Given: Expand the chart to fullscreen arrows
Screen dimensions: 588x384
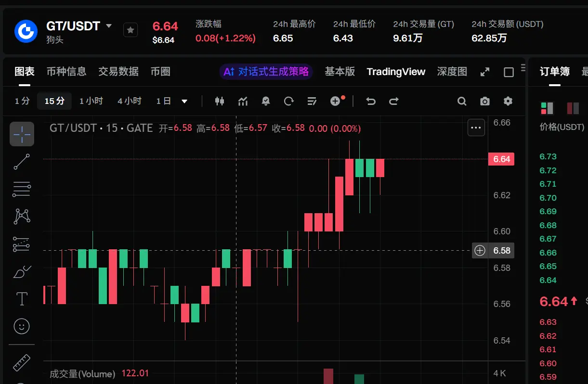Looking at the screenshot, I should [485, 72].
